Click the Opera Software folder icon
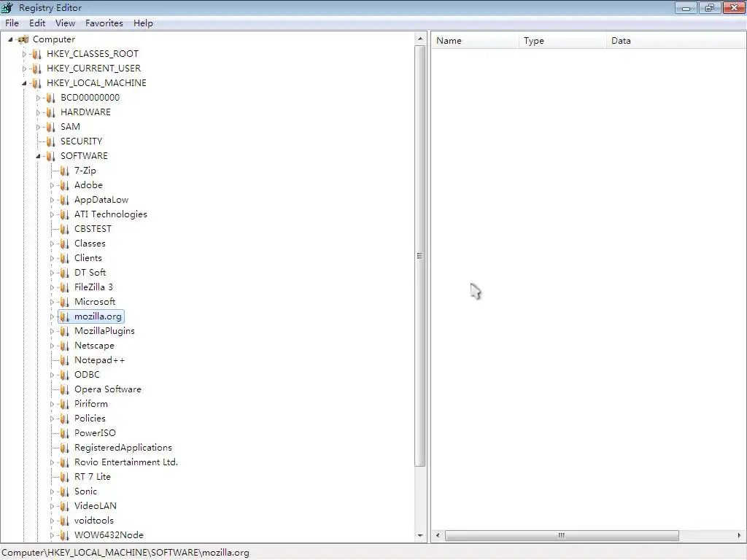This screenshot has width=747, height=560. pos(65,389)
